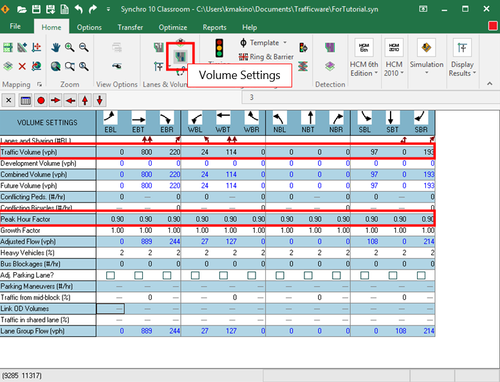Click the Zoom Out magnifier
The image size is (500, 382).
[84, 48]
